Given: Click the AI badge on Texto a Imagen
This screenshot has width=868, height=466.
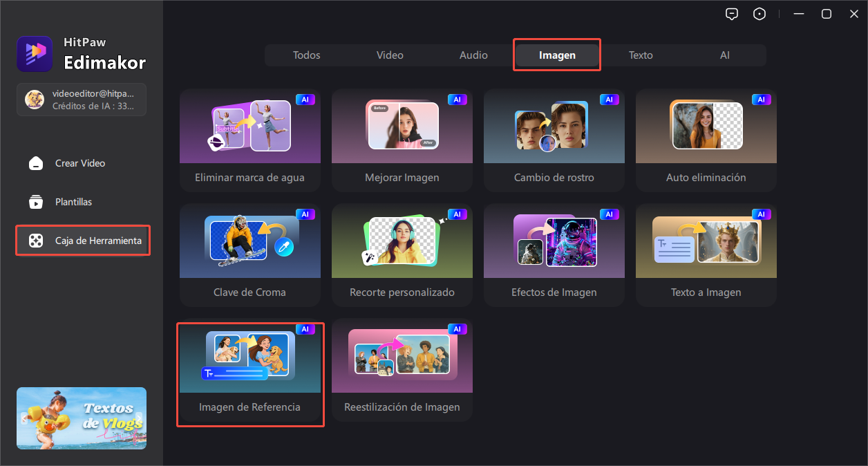Looking at the screenshot, I should pos(761,214).
